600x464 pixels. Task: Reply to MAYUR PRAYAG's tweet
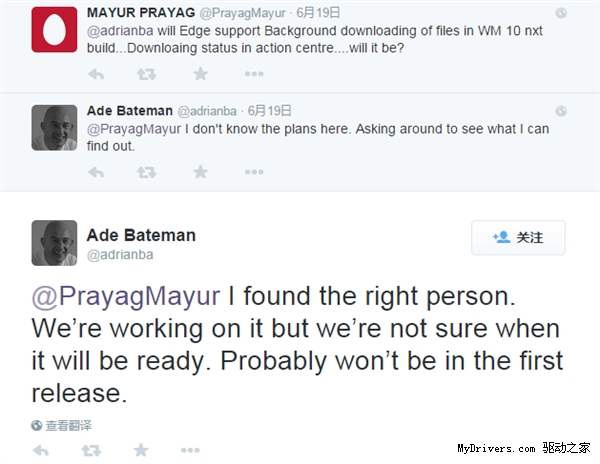coord(96,73)
